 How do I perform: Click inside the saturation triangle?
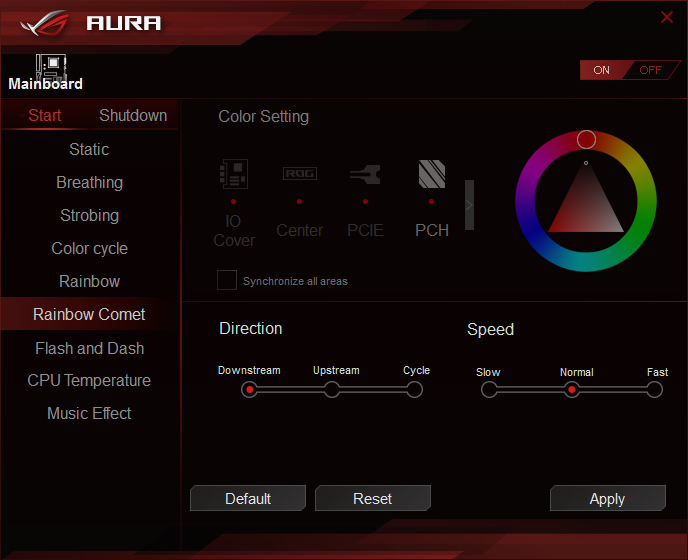[x=586, y=208]
